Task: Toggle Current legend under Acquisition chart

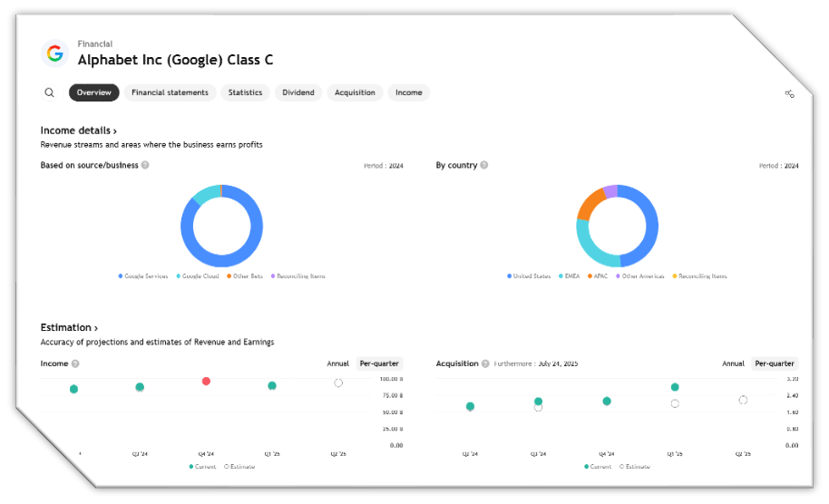Action: [598, 467]
